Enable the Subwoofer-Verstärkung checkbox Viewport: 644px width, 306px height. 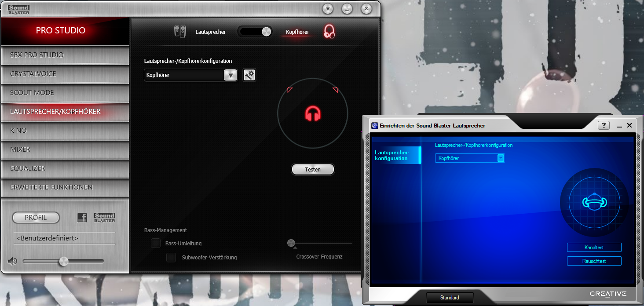coord(171,257)
